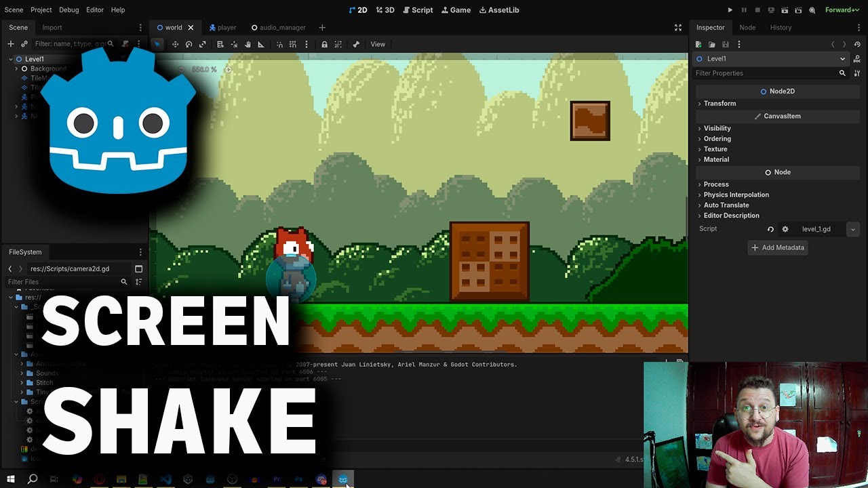
Task: Open snapping options three-dot menu
Action: click(x=307, y=44)
